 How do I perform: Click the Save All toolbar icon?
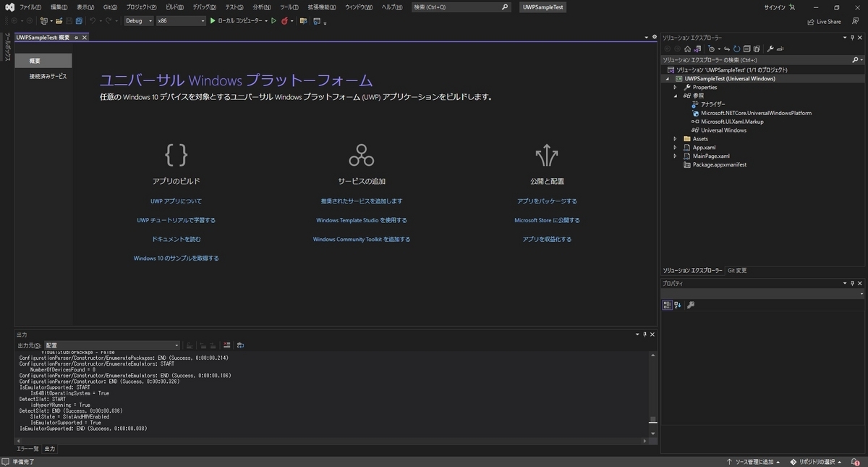point(79,21)
